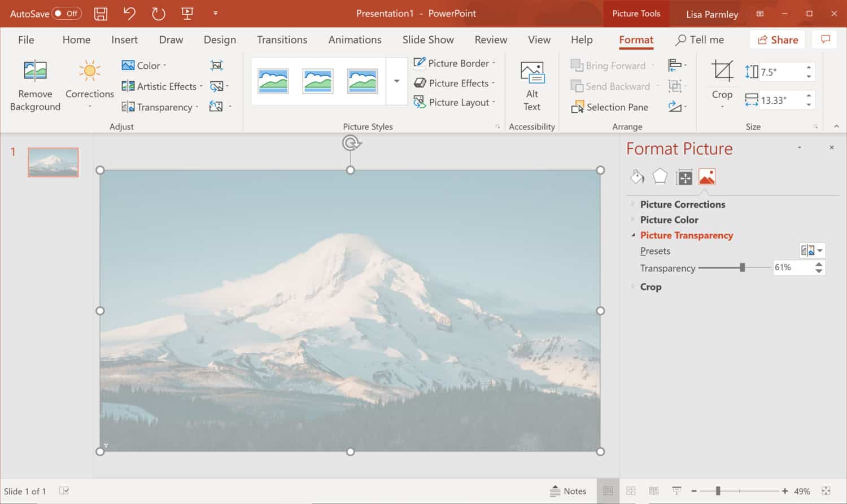Open the Animations tab
Screen dimensions: 847x504
[355, 40]
